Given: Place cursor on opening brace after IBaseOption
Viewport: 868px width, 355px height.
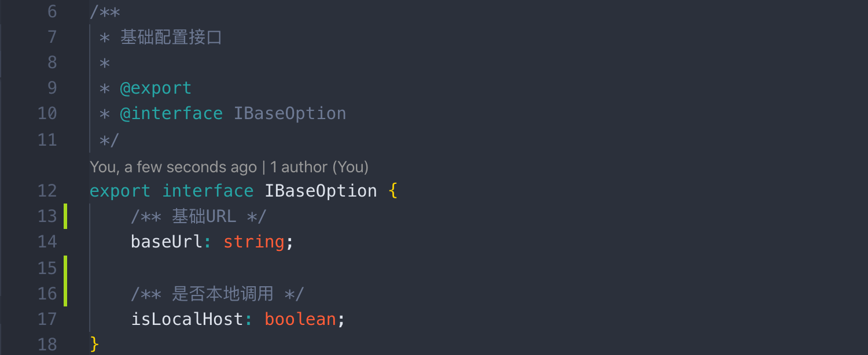Looking at the screenshot, I should point(393,191).
